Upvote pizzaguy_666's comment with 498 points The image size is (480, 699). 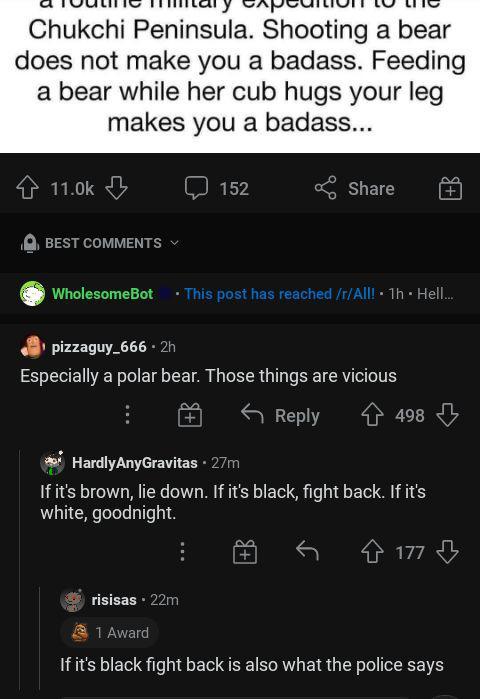(372, 415)
